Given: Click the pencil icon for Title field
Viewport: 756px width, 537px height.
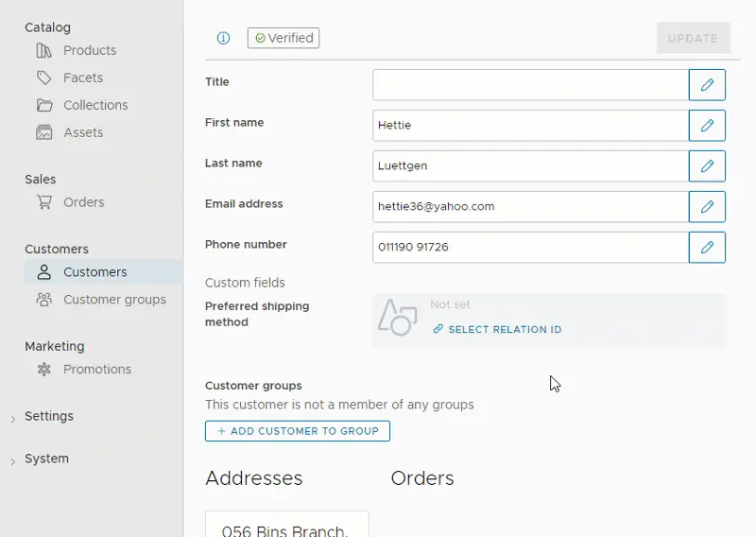Looking at the screenshot, I should click(707, 84).
